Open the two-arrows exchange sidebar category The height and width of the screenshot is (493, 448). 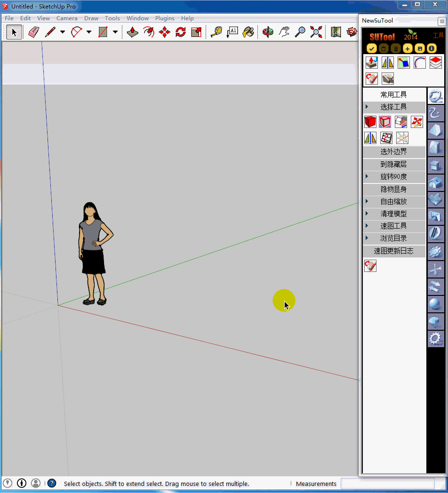436,286
